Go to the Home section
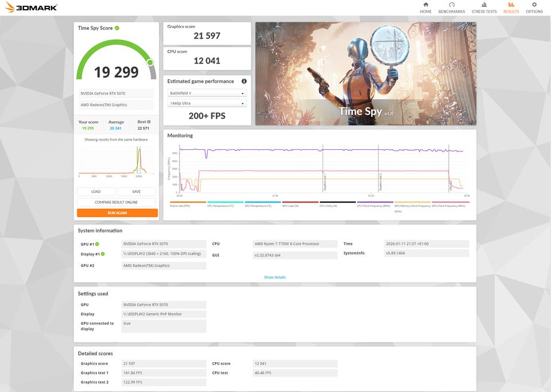Image resolution: width=551 pixels, height=392 pixels. pyautogui.click(x=425, y=7)
